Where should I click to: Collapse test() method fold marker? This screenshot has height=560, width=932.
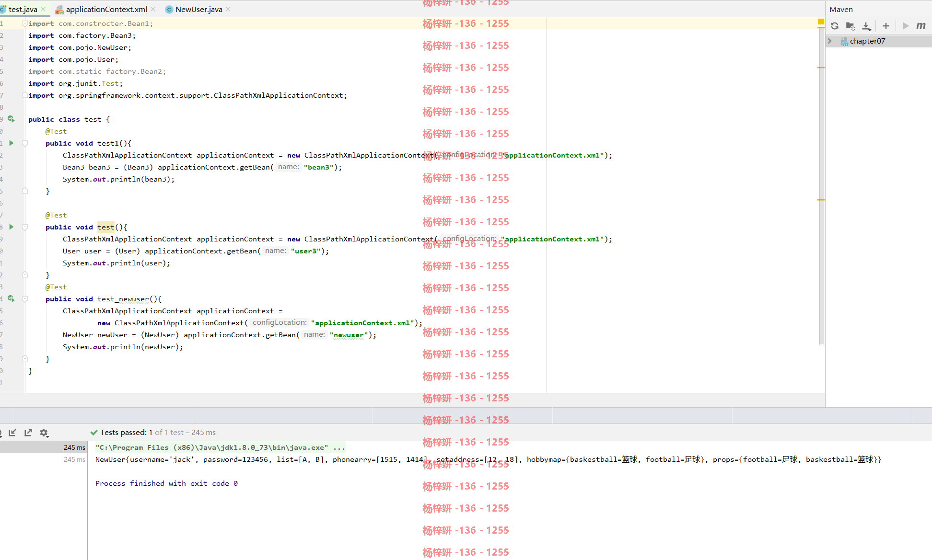tap(25, 227)
